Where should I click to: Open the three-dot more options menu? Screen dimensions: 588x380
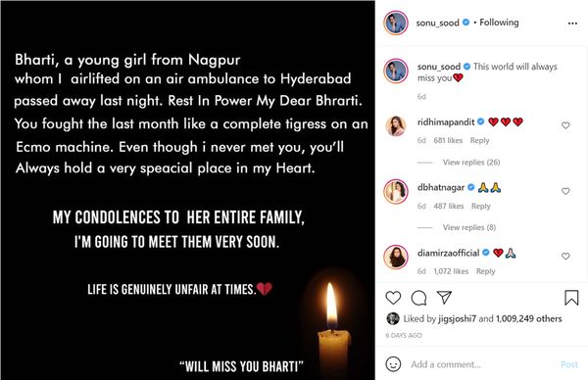pos(572,24)
